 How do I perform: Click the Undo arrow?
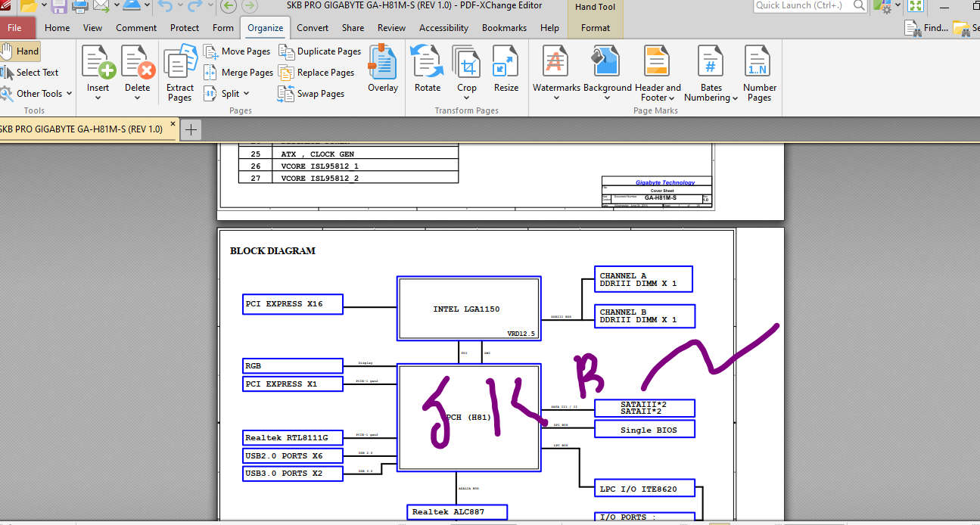pyautogui.click(x=165, y=7)
